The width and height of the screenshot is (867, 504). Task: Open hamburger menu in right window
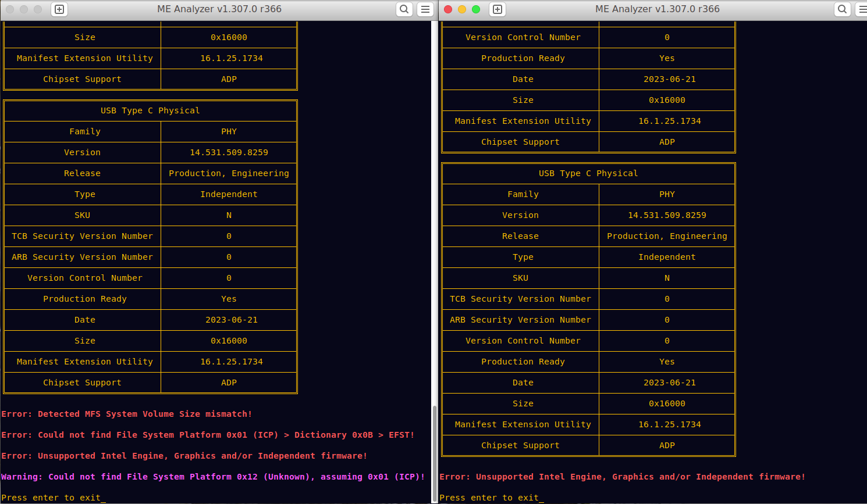(x=862, y=9)
